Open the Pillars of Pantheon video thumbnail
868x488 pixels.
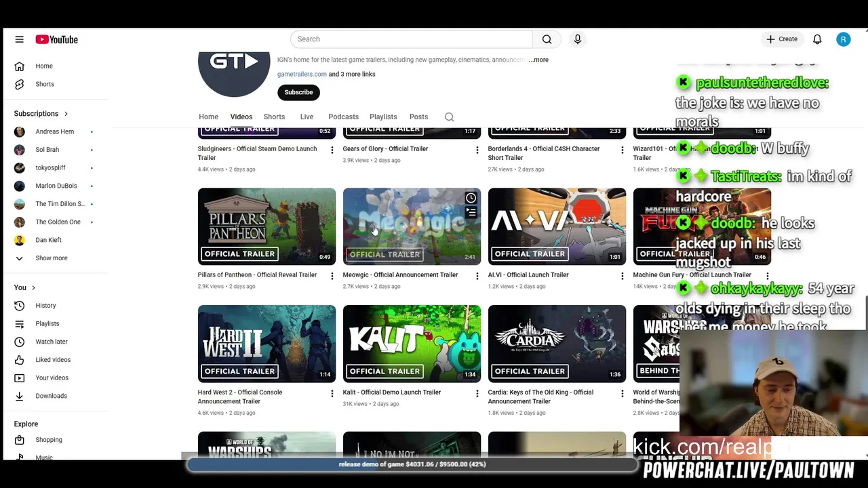tap(267, 226)
